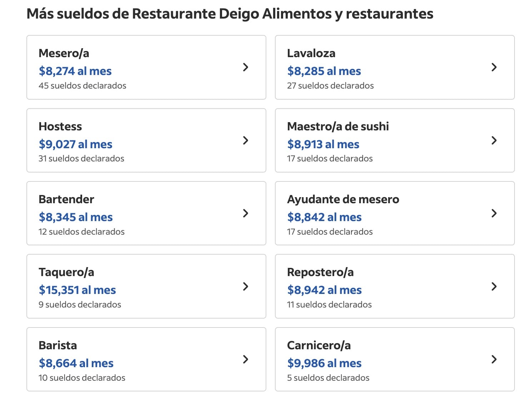View Taquero/a salary $15,351 al mes
Image resolution: width=532 pixels, height=410 pixels.
[77, 290]
